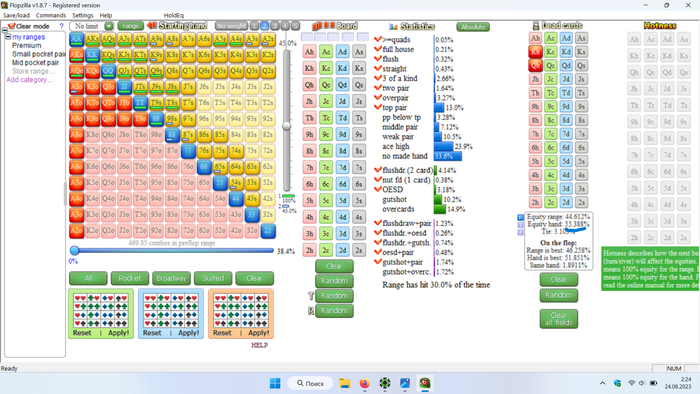Click Clear all fields button

pyautogui.click(x=558, y=319)
